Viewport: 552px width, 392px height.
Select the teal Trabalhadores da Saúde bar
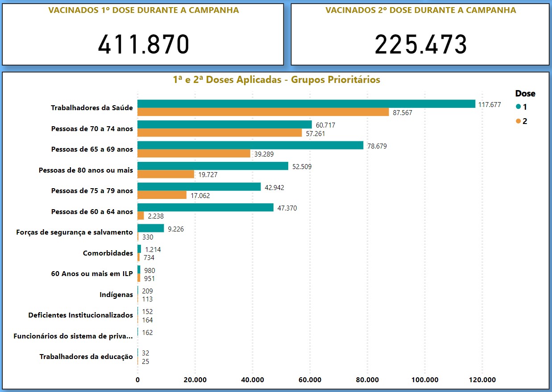point(306,104)
